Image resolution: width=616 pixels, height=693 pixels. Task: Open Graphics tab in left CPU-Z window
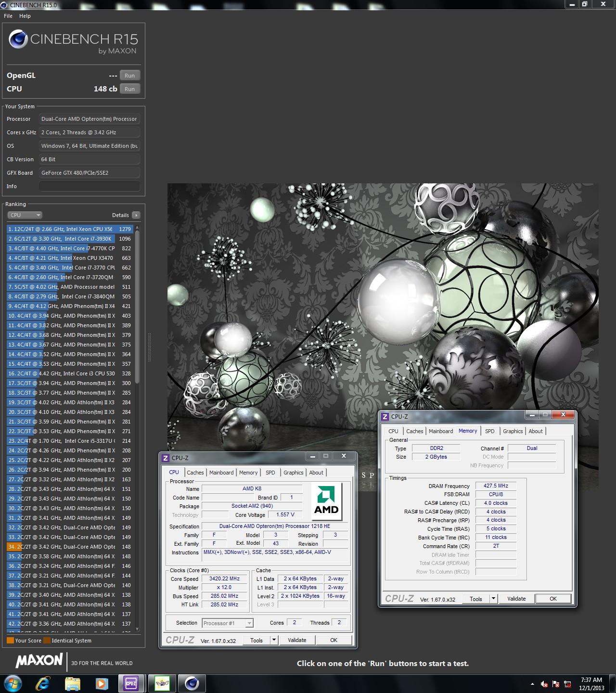[x=294, y=473]
